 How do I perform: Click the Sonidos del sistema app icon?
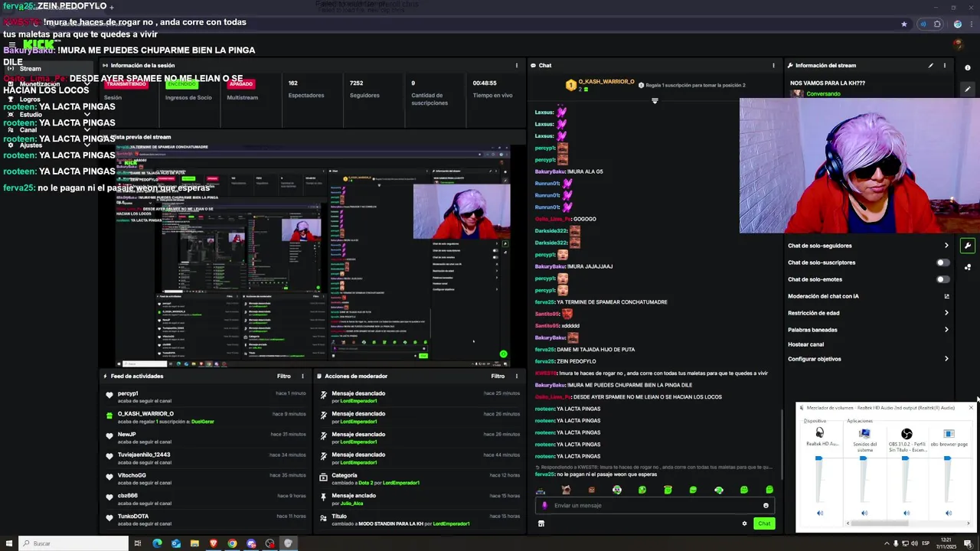(864, 433)
